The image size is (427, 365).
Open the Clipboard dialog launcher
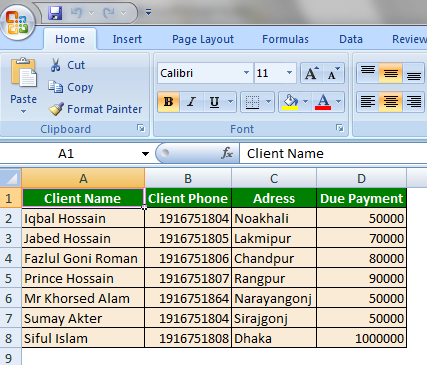coord(141,128)
